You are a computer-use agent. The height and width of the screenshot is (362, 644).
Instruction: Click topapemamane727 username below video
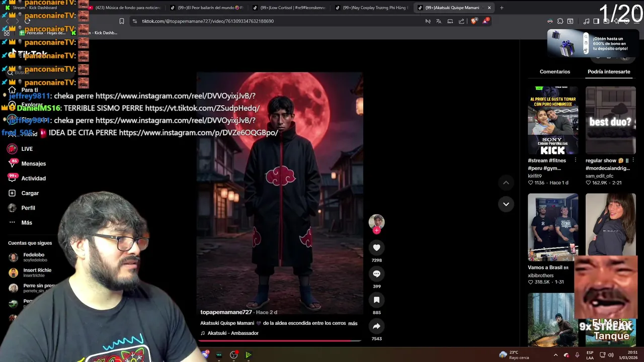click(x=226, y=312)
